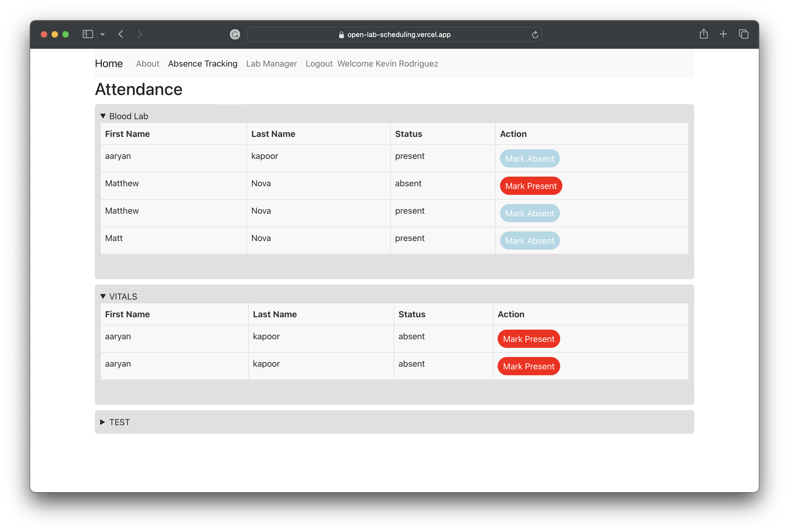Mark first VITALS aaryan kapoor present

click(529, 339)
